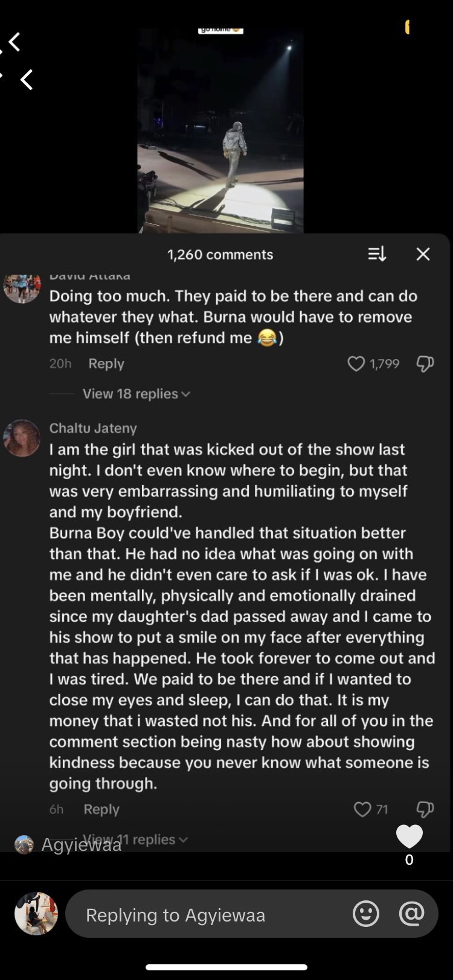453x980 pixels.
Task: Close the comments panel
Action: coord(423,254)
